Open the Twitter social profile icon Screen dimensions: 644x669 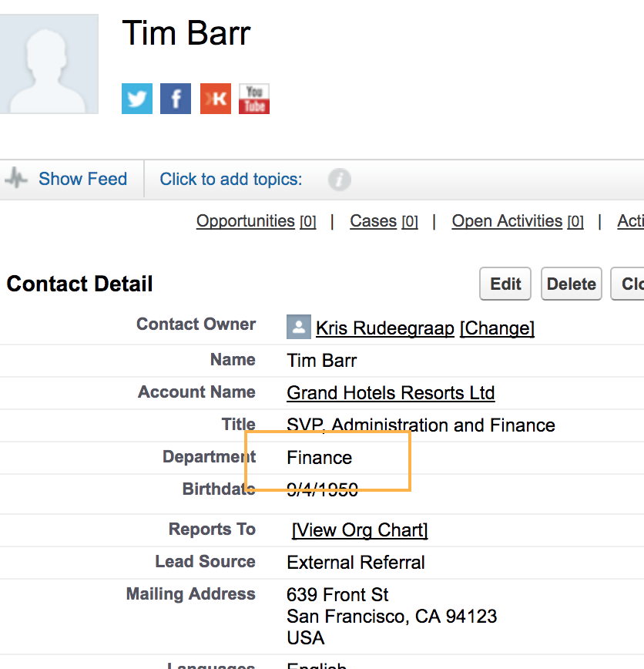click(x=137, y=99)
